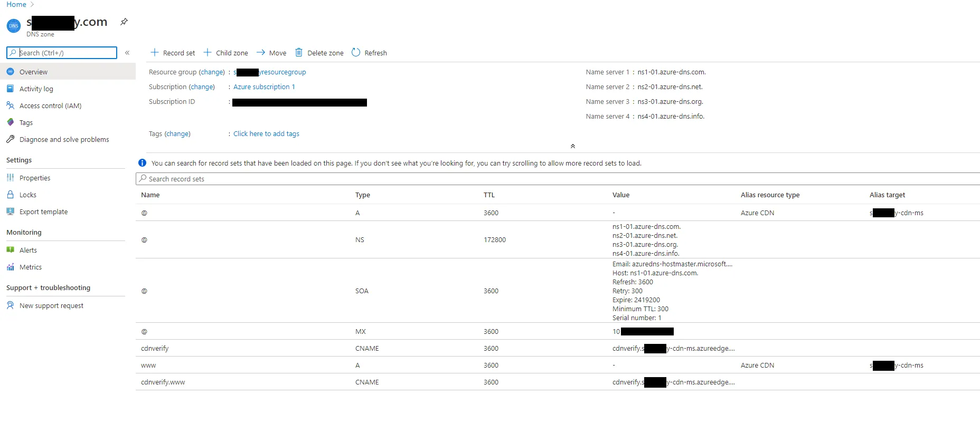The height and width of the screenshot is (423, 980).
Task: Change the tags link
Action: coord(177,133)
